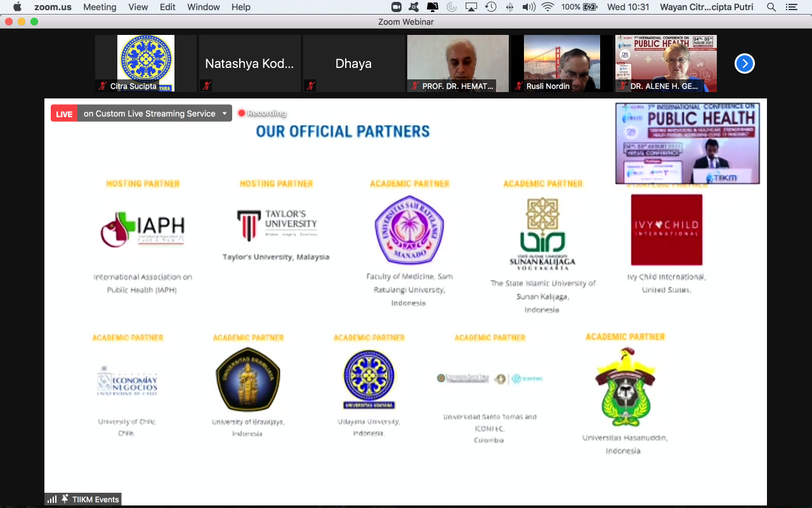Image resolution: width=812 pixels, height=508 pixels.
Task: Select Dhaya participant tile
Action: click(354, 63)
